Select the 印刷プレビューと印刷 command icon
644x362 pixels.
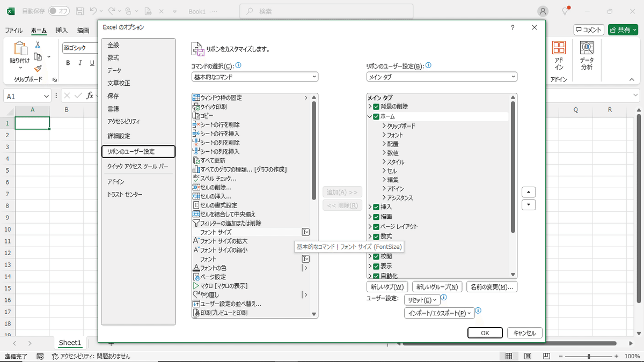tap(196, 313)
